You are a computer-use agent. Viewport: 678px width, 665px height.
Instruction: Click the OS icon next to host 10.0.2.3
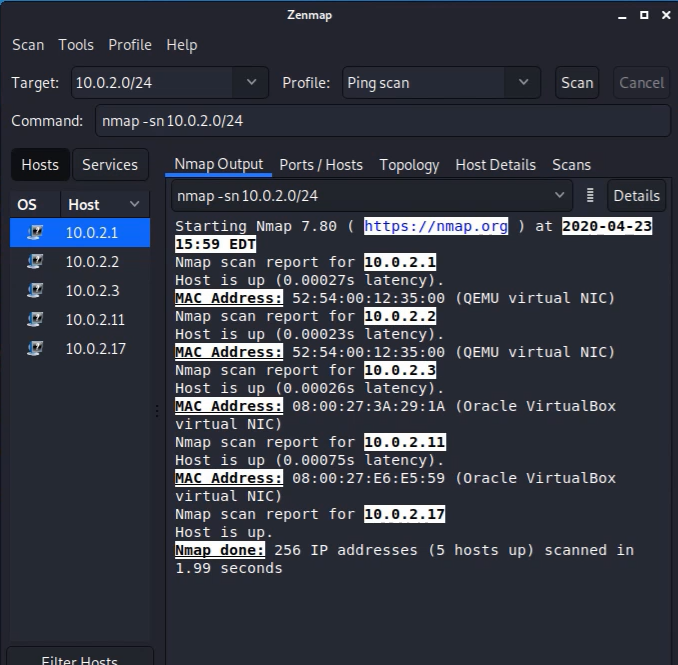click(x=35, y=290)
